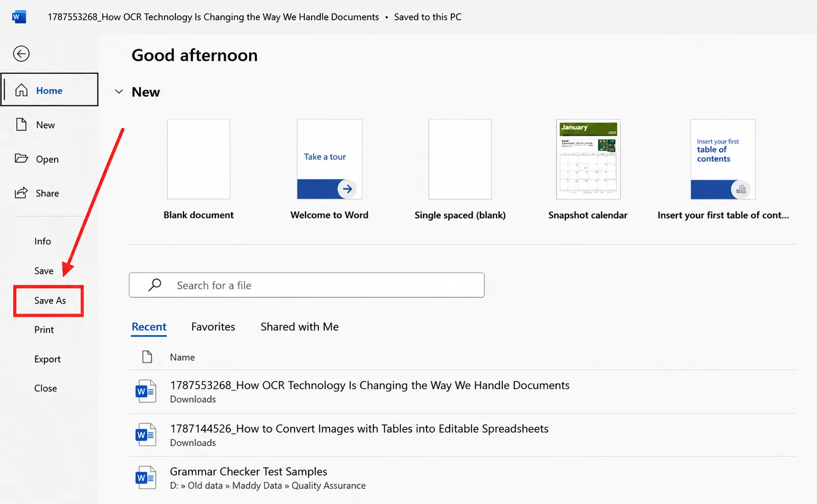Click the Word app logo in the title bar
The width and height of the screenshot is (817, 504).
pos(19,17)
